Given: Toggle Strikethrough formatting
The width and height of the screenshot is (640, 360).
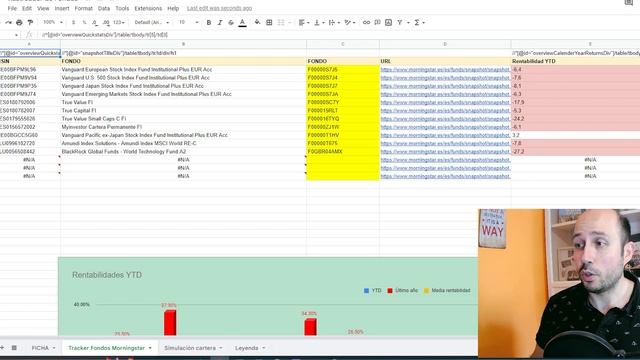Looking at the screenshot, I should [x=231, y=22].
